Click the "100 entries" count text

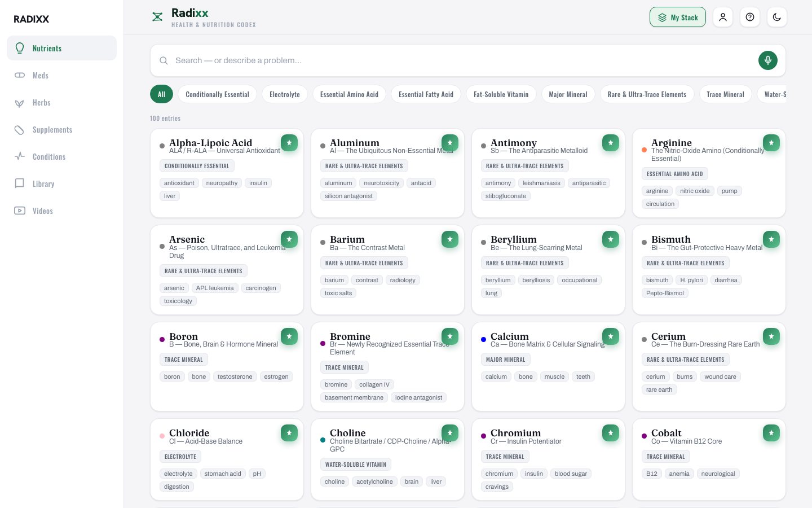click(x=165, y=119)
